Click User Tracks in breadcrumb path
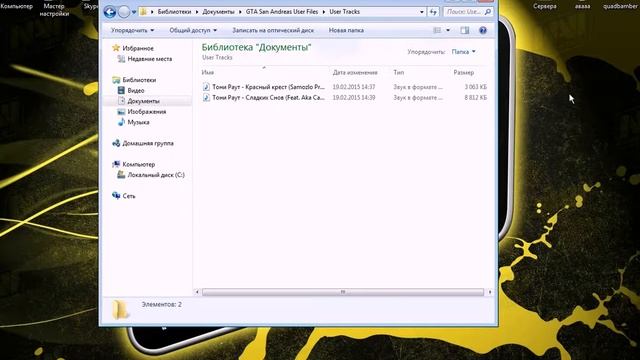Viewport: 640px width, 360px height. pos(344,12)
